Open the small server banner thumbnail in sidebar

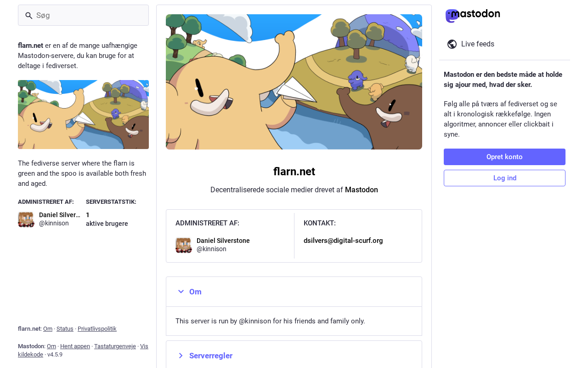coord(83,115)
